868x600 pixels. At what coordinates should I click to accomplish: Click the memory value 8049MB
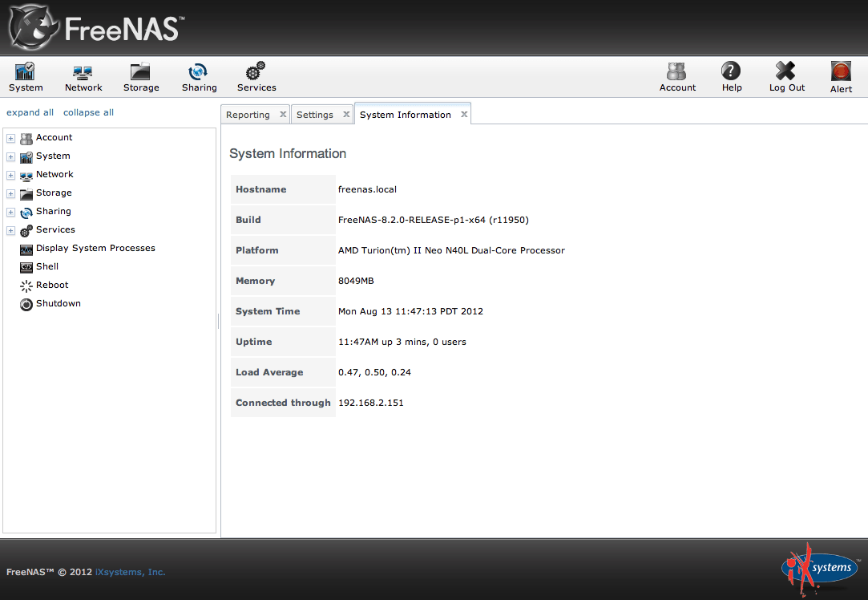356,281
